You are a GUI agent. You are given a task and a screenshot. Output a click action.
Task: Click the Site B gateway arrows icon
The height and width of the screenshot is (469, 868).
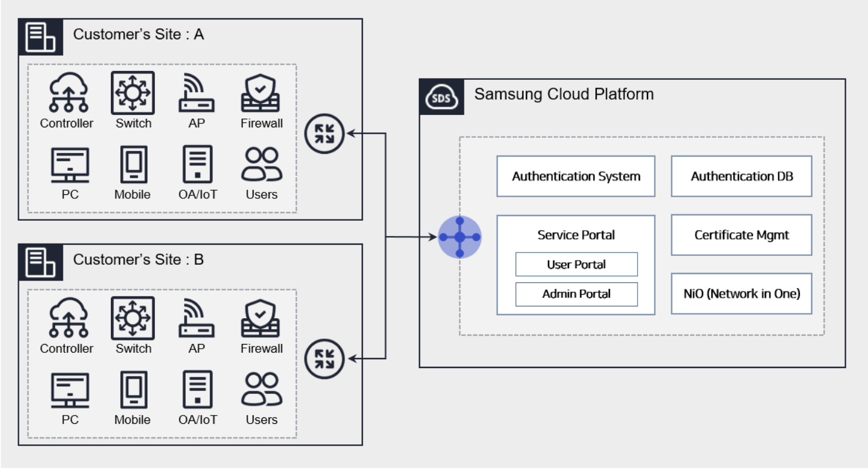pos(324,359)
